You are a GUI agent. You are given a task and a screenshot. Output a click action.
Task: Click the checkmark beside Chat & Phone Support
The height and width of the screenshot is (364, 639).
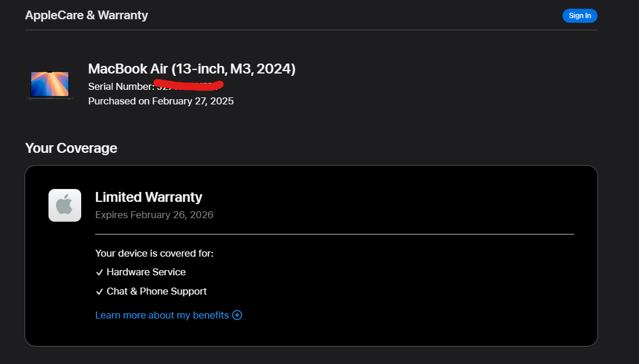click(99, 292)
